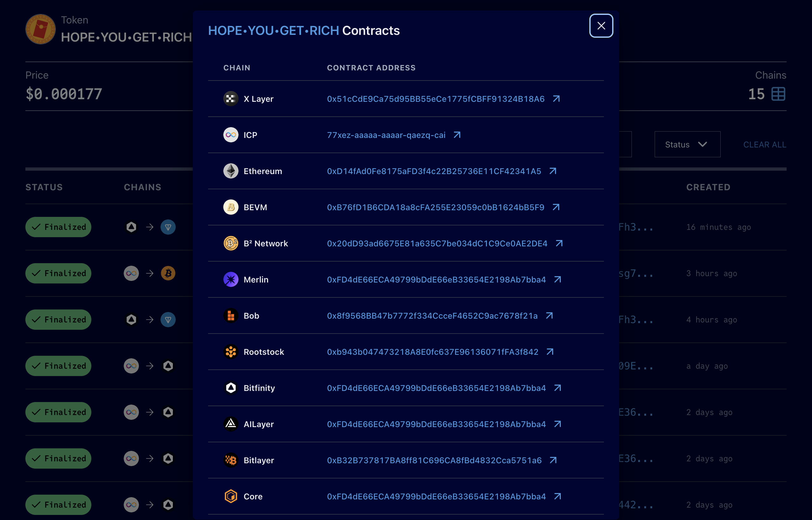Click the AILayer chain logo
This screenshot has width=812, height=520.
pyautogui.click(x=231, y=424)
